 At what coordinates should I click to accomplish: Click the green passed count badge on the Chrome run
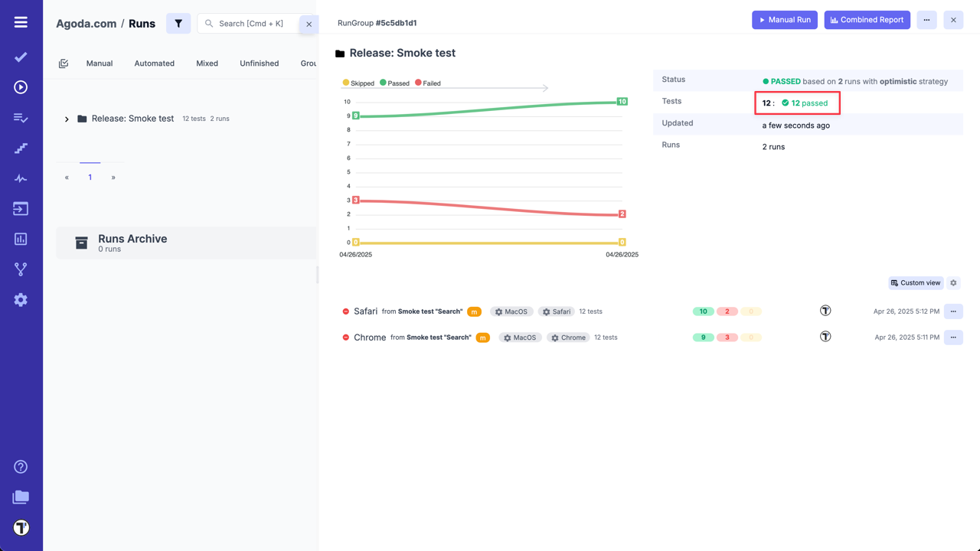pyautogui.click(x=703, y=337)
